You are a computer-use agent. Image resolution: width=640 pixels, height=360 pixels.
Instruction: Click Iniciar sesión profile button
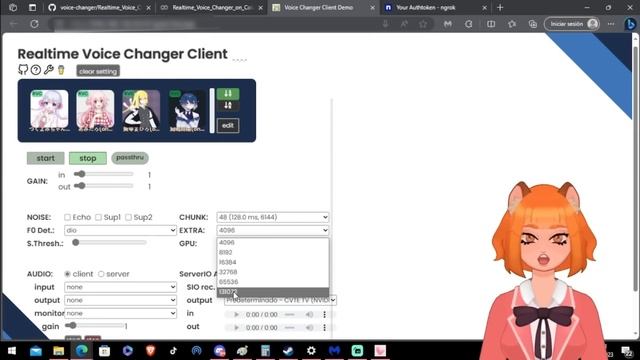point(572,24)
